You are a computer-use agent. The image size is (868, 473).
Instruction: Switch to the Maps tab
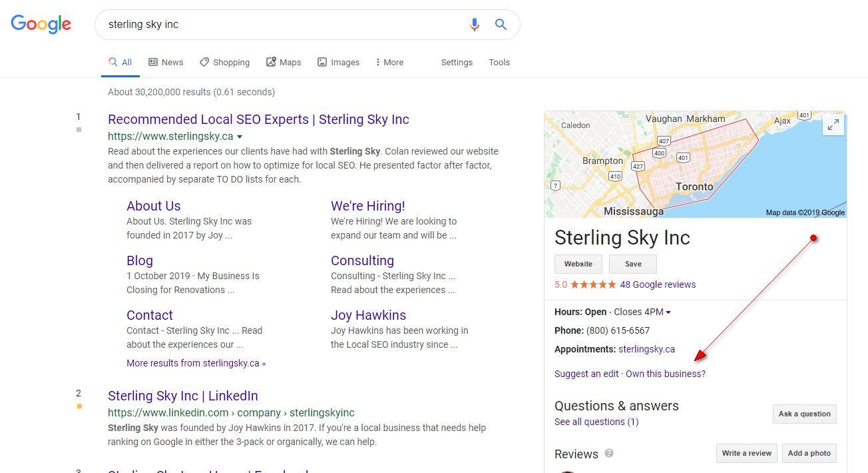click(x=284, y=63)
